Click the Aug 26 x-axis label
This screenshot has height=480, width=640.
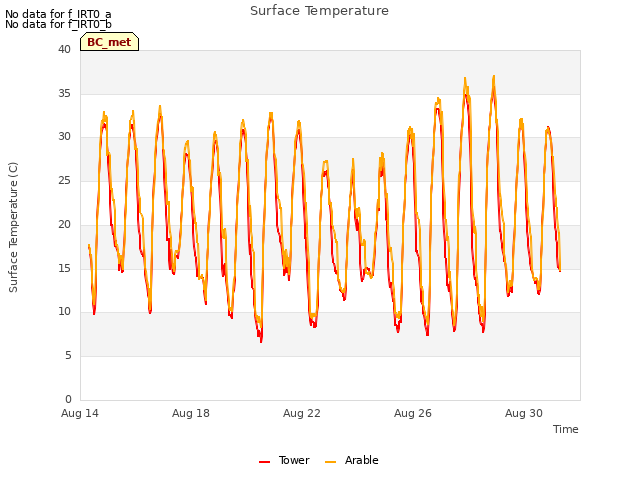click(x=413, y=413)
